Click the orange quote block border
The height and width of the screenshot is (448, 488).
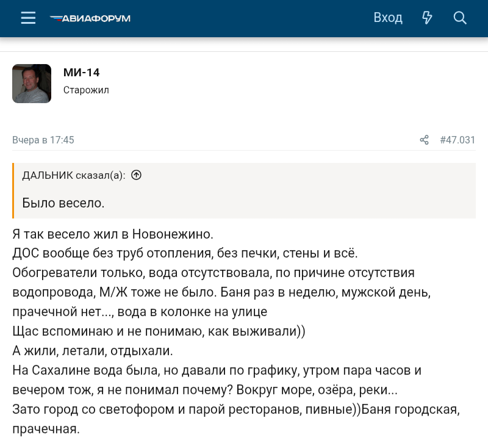pyautogui.click(x=13, y=190)
